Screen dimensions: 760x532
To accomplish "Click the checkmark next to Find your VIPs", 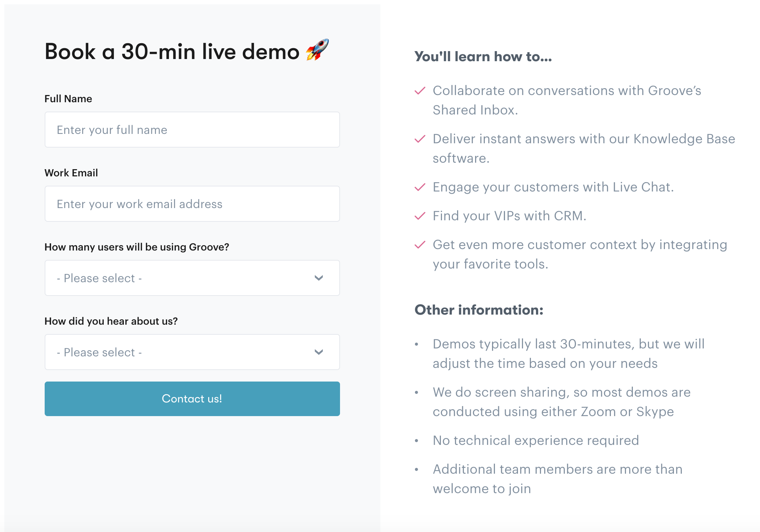I will 420,216.
